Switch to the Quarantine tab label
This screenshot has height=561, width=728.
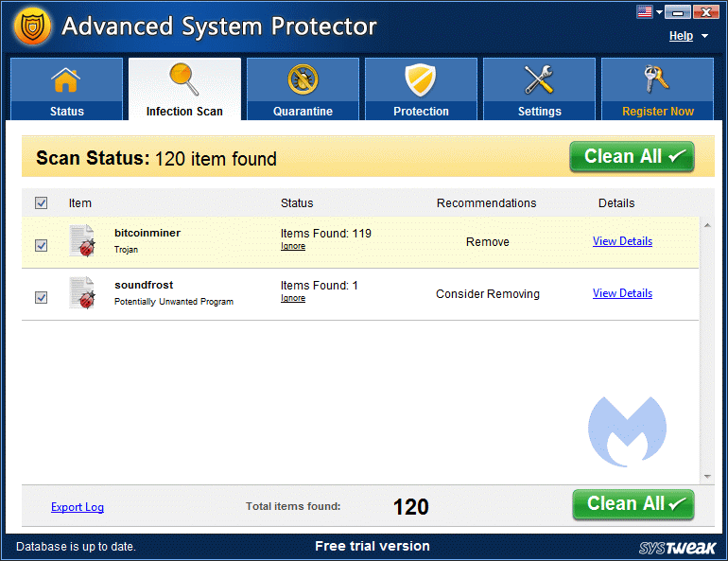pos(303,112)
